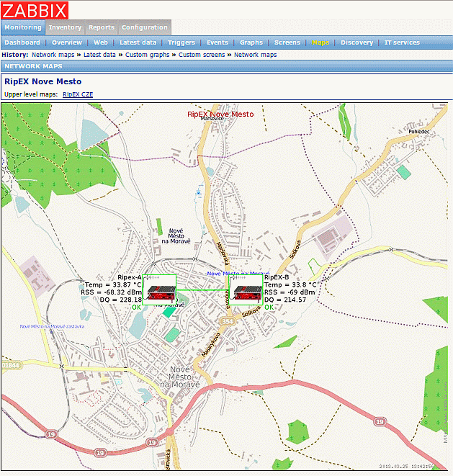
Task: Open the RIpEX CZE upper level map
Action: pyautogui.click(x=78, y=94)
